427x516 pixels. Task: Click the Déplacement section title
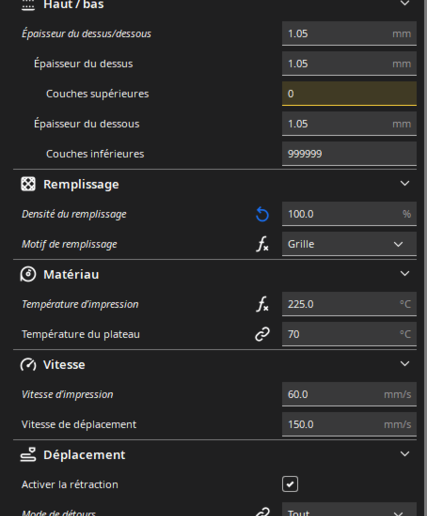tap(84, 455)
